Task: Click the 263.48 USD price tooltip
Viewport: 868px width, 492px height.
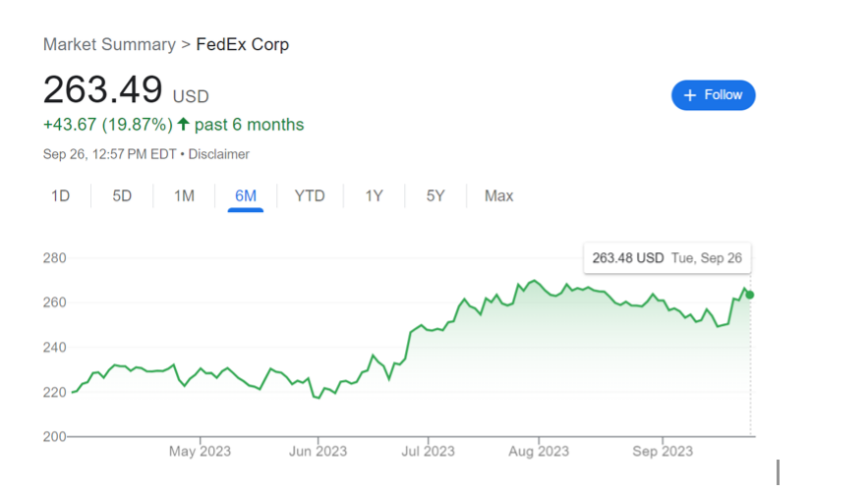Action: (666, 258)
